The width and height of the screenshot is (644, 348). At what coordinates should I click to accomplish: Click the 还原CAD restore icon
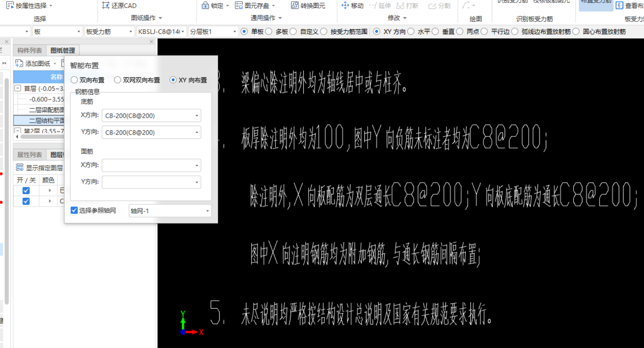click(106, 5)
